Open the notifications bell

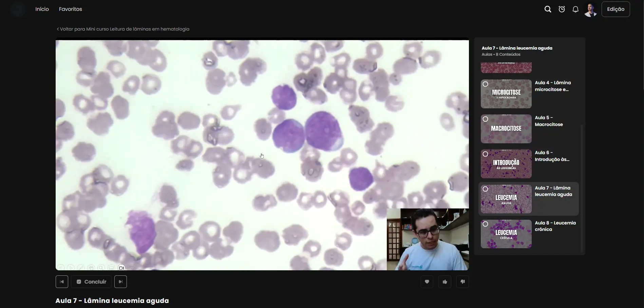(575, 9)
